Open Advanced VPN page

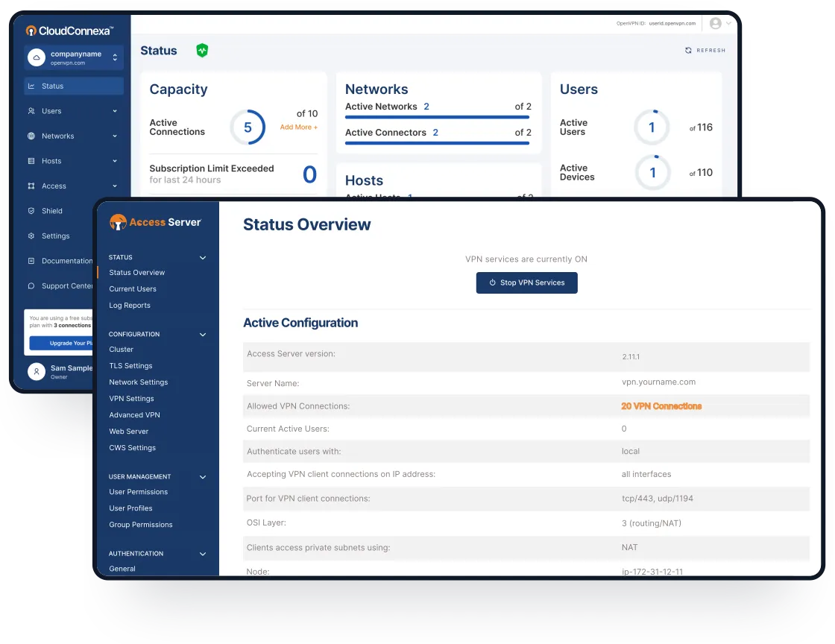tap(134, 415)
